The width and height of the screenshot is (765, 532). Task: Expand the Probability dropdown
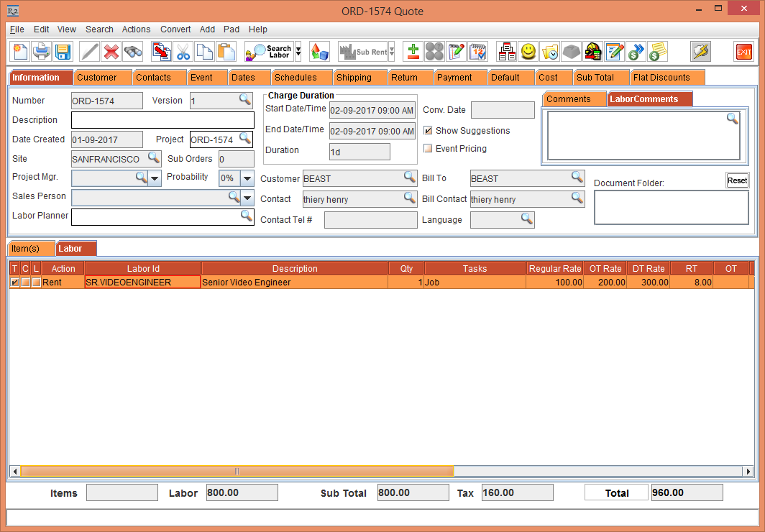click(x=247, y=178)
